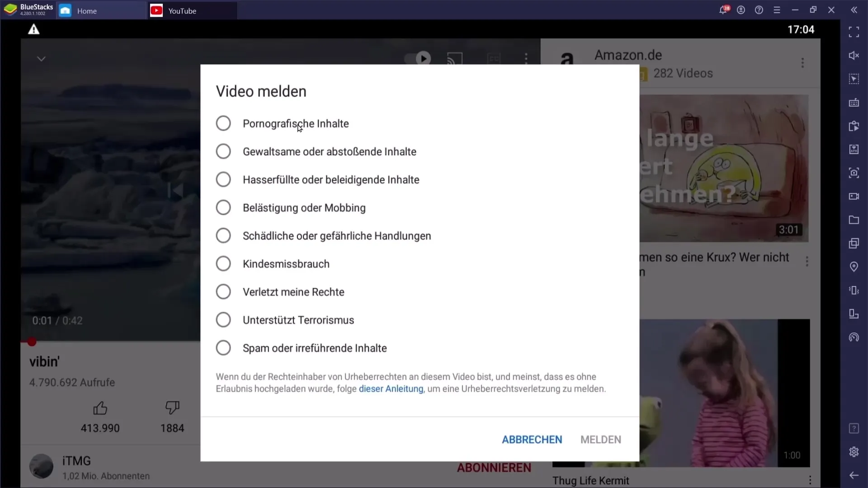Image resolution: width=868 pixels, height=488 pixels.
Task: Click the eco mode sidebar icon
Action: [854, 338]
